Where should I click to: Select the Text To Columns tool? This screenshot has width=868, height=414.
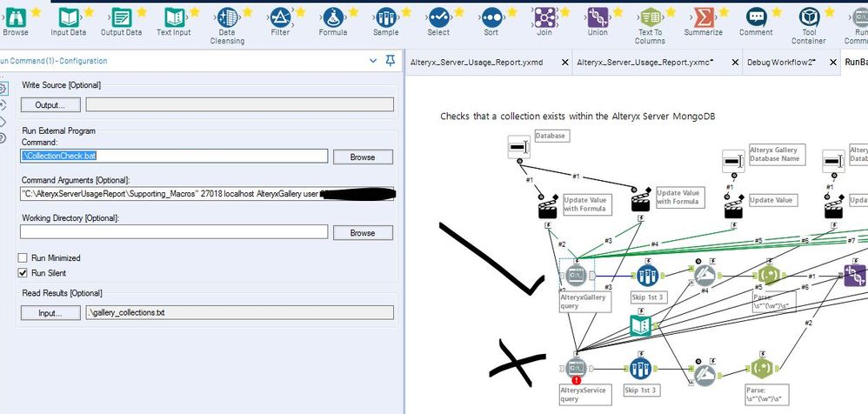[650, 18]
